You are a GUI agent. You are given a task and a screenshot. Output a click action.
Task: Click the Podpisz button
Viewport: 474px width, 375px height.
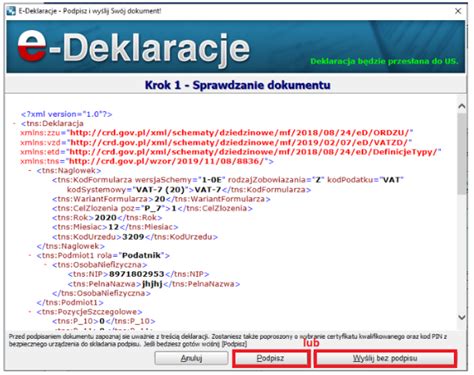[270, 359]
